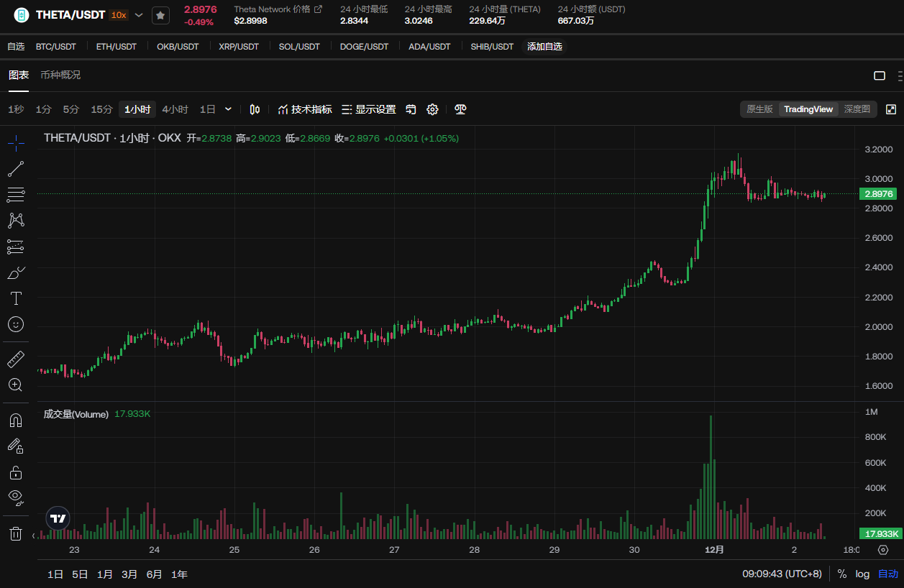This screenshot has height=588, width=904.
Task: Open DOGE/USDT from watchlist bar
Action: point(365,47)
